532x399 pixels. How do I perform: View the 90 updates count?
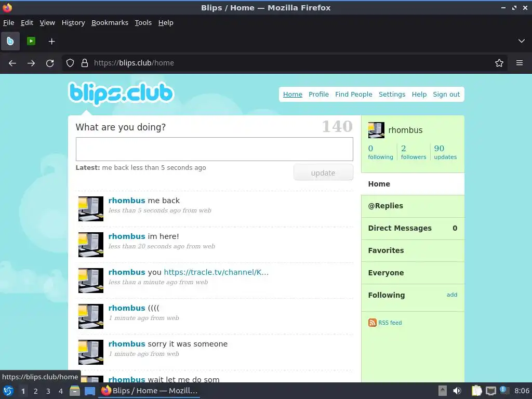pyautogui.click(x=445, y=152)
